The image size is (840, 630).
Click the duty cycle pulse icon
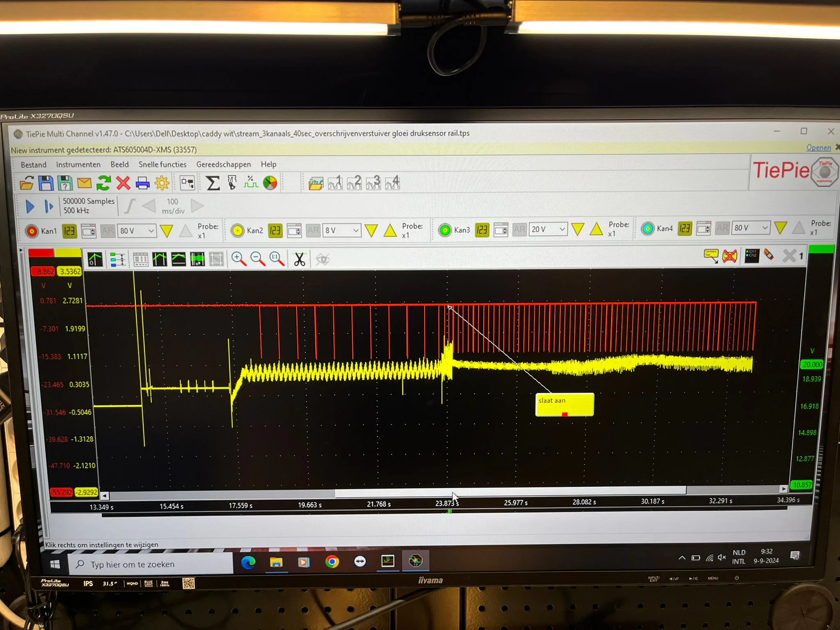pos(251,183)
